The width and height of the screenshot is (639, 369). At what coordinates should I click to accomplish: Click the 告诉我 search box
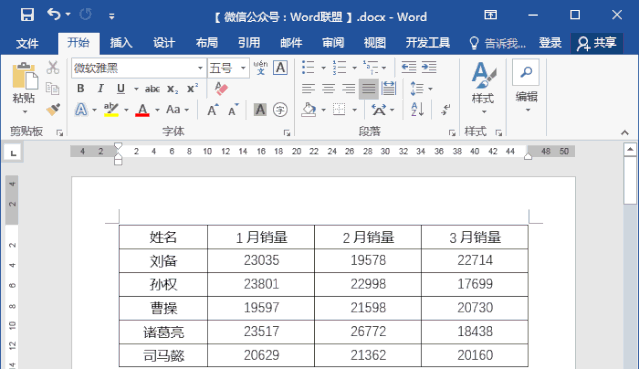(x=497, y=43)
